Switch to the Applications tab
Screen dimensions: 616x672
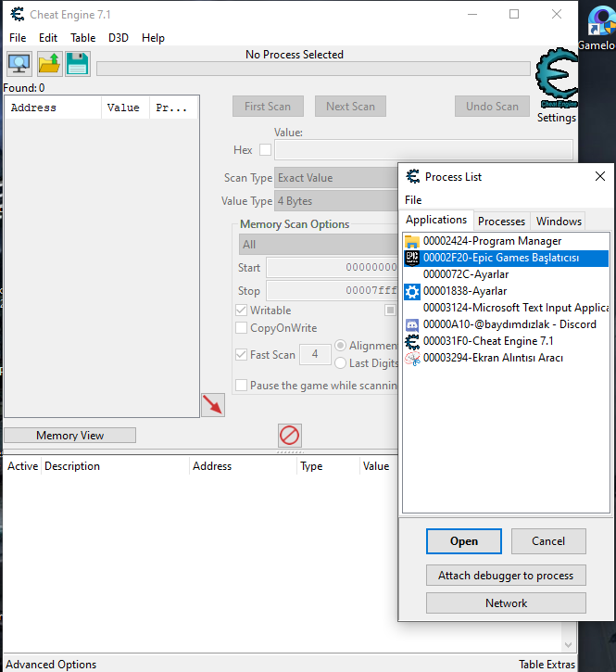click(x=436, y=220)
